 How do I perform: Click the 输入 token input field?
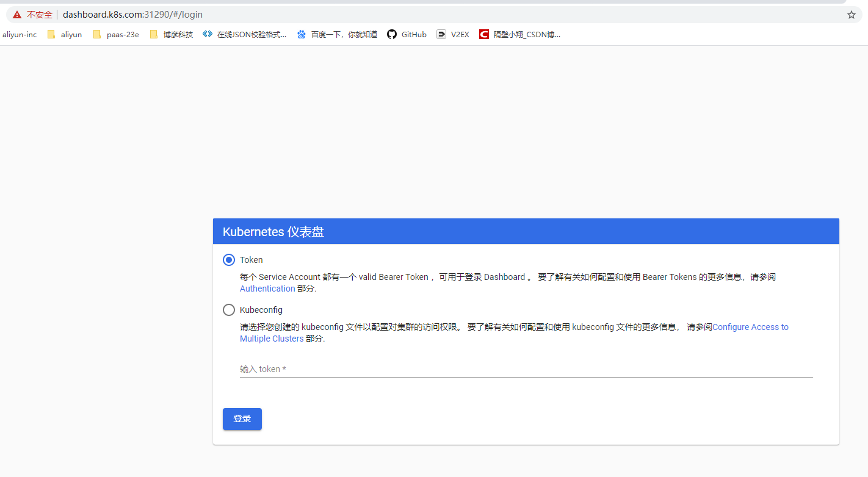pos(526,369)
